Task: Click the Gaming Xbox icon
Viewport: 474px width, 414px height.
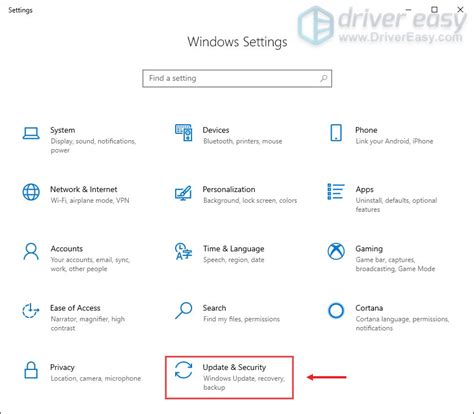Action: 336,251
